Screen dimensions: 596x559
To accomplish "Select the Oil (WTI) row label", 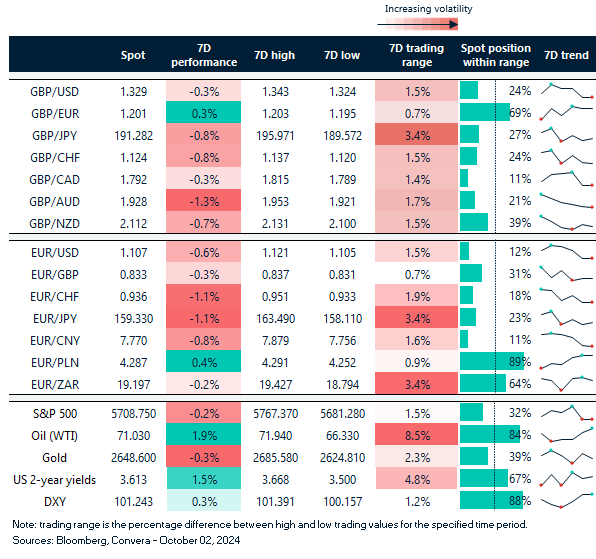I will tap(54, 435).
